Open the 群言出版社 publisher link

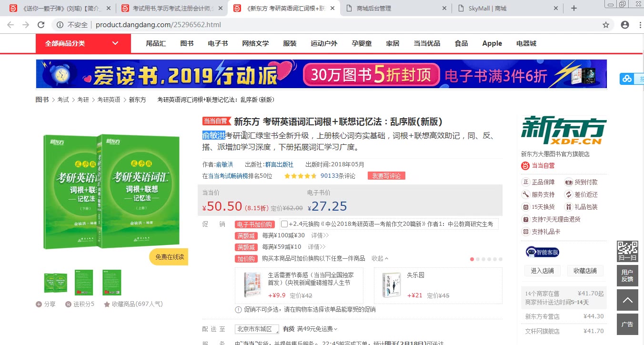[279, 164]
